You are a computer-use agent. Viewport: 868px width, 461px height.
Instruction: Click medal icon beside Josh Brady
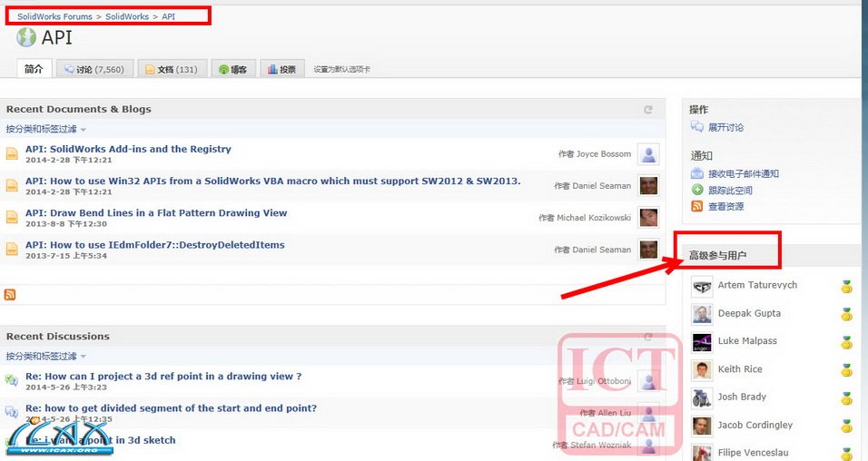[846, 398]
